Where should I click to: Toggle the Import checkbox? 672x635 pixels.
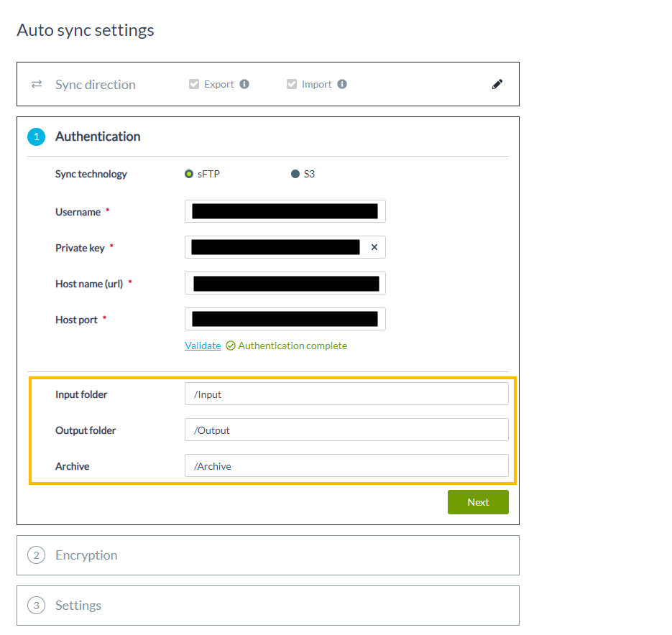(x=292, y=84)
